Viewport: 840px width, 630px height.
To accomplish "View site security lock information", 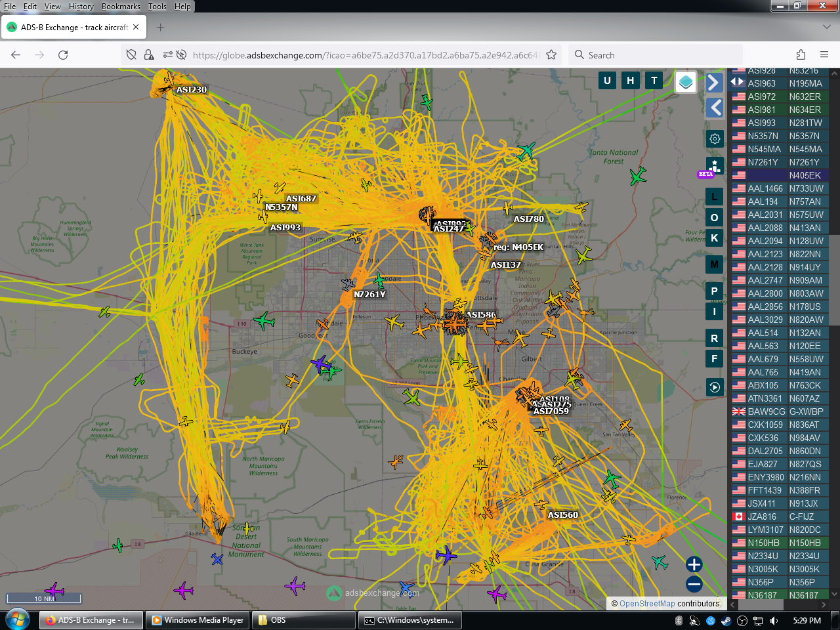I will [149, 55].
